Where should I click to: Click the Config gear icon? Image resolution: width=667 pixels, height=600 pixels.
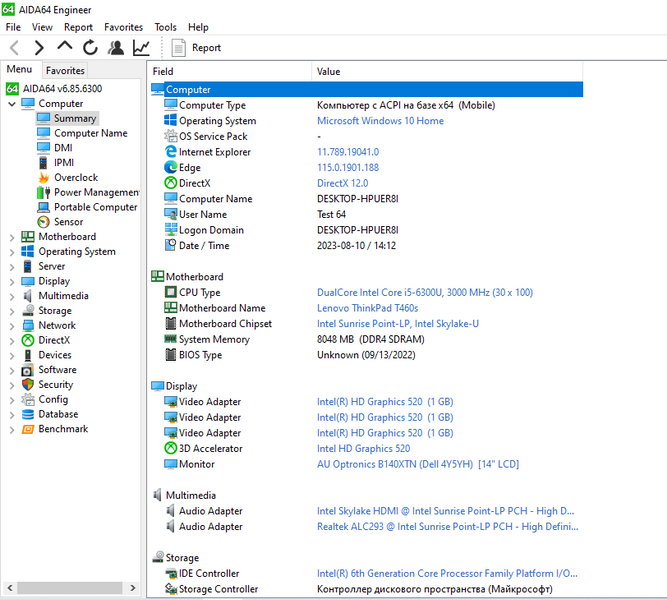click(28, 399)
